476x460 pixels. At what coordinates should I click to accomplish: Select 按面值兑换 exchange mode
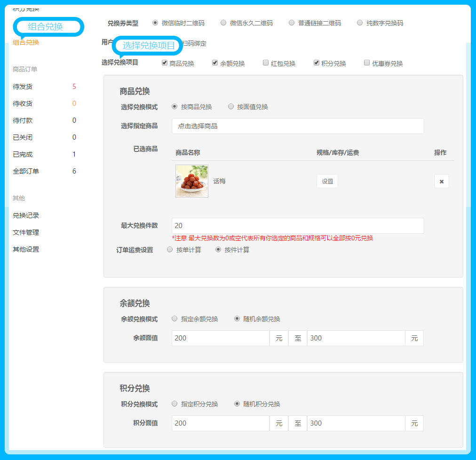[231, 107]
